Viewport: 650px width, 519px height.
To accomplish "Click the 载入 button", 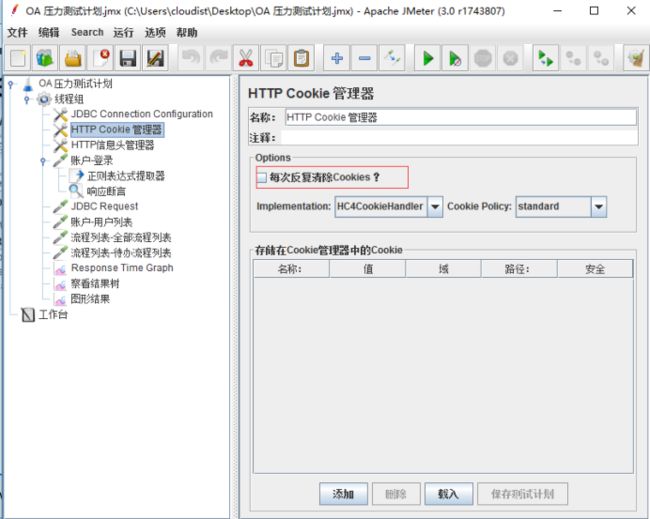I will [x=449, y=494].
